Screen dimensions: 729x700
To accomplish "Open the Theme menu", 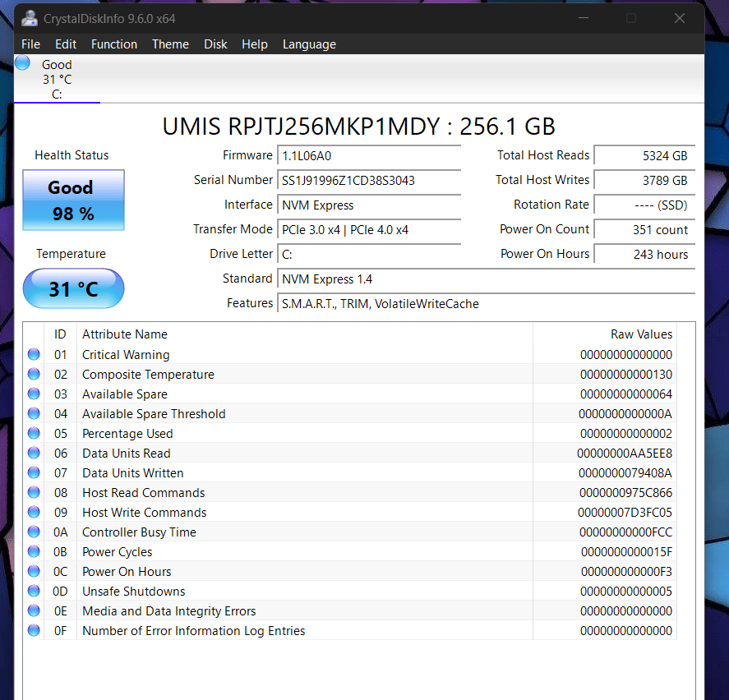I will pos(170,44).
